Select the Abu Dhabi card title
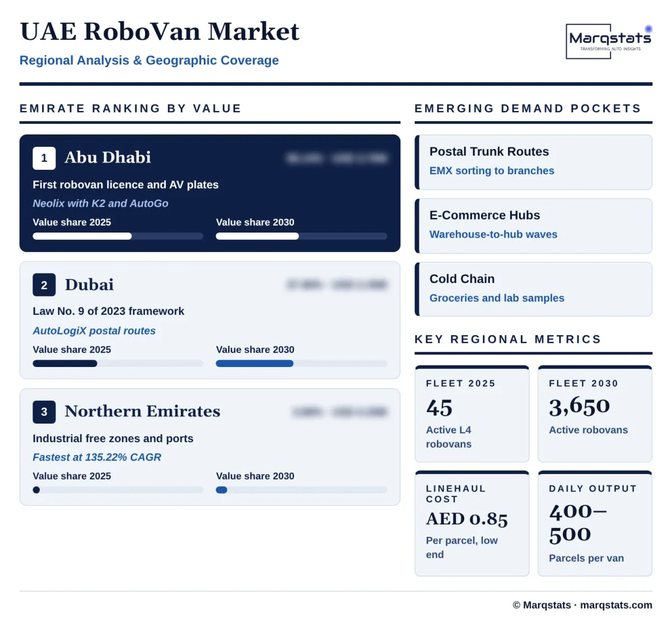 tap(108, 157)
